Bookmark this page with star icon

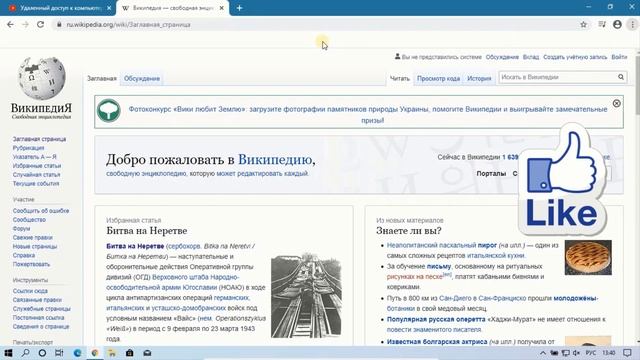[x=583, y=24]
